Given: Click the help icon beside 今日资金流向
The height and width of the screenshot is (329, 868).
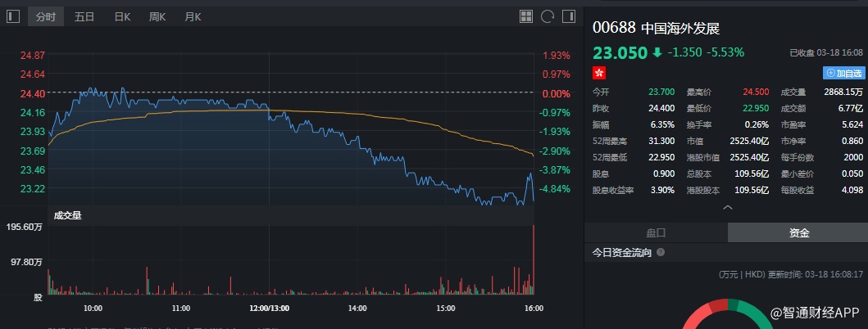Looking at the screenshot, I should pos(661,253).
